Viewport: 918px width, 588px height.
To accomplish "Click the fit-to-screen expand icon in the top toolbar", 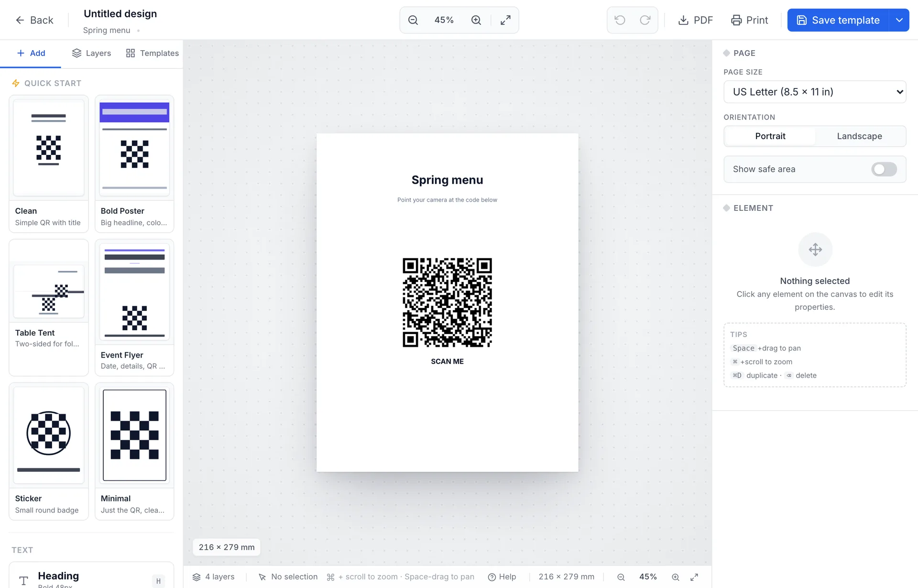I will coord(505,20).
